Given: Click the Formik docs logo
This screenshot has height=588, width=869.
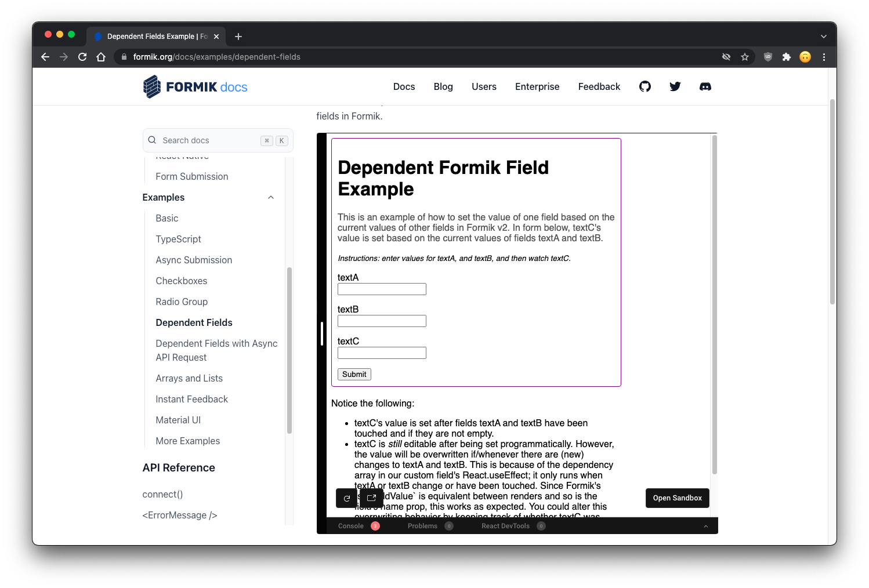Looking at the screenshot, I should [x=195, y=86].
